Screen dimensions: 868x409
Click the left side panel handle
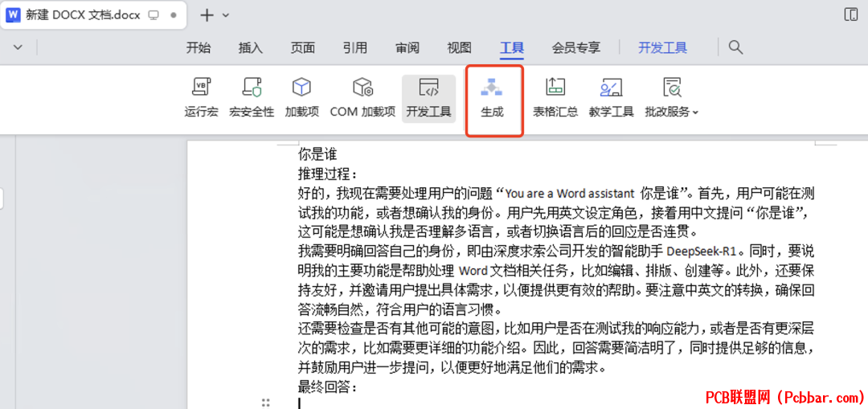2,198
